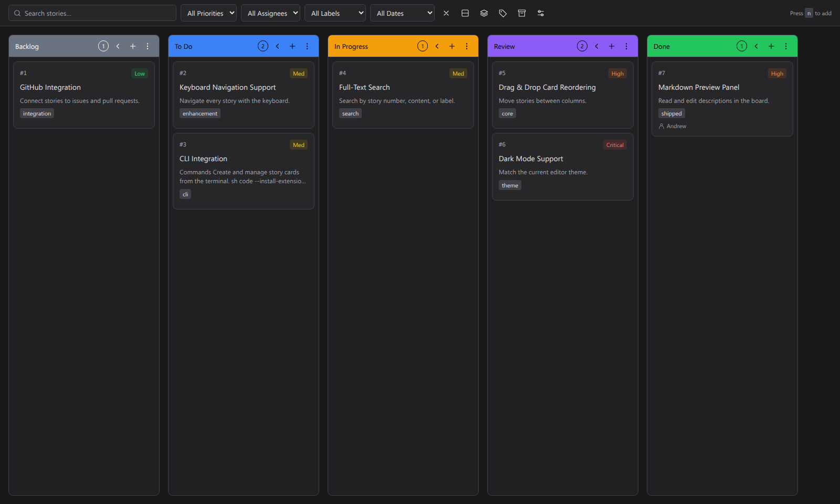Click the shipped label tag

(671, 113)
